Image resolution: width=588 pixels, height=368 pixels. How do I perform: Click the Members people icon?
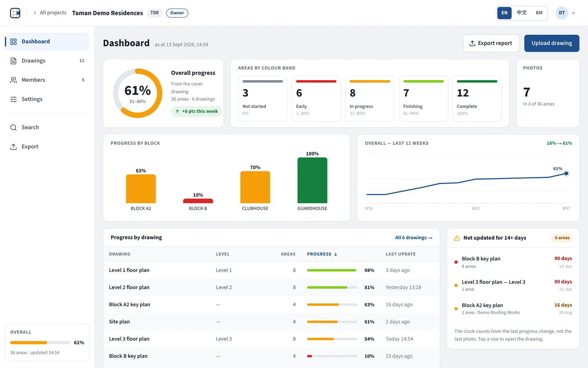tap(13, 80)
